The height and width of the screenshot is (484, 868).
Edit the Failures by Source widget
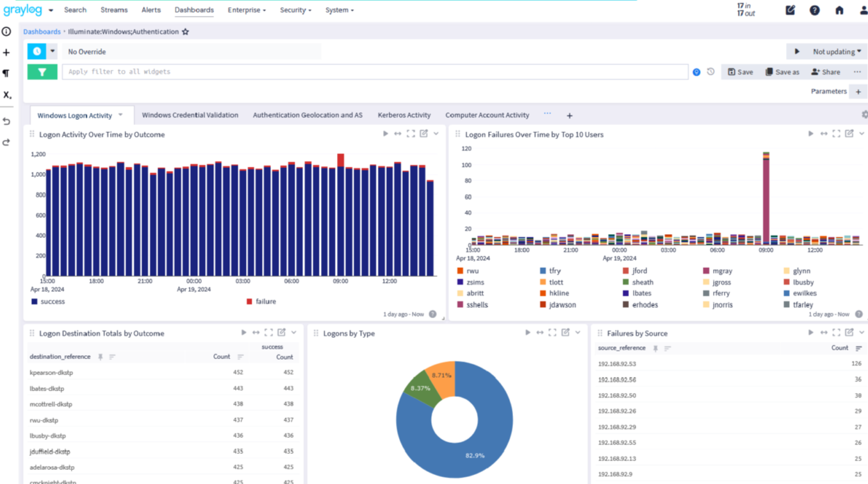point(849,333)
